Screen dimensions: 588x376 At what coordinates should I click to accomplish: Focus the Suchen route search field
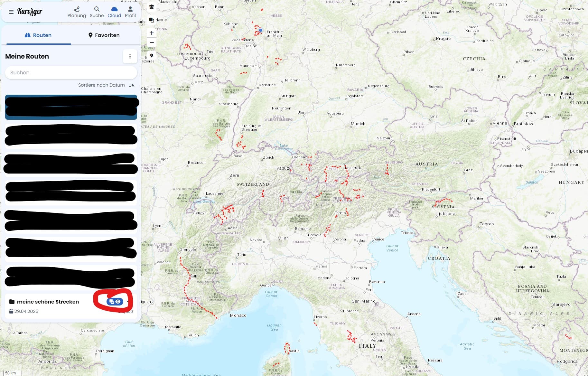(71, 73)
